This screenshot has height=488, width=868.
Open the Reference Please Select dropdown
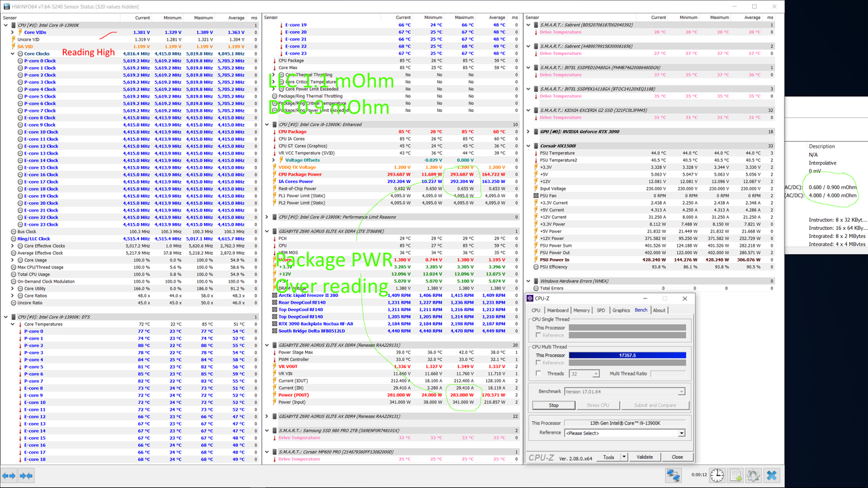tap(625, 432)
